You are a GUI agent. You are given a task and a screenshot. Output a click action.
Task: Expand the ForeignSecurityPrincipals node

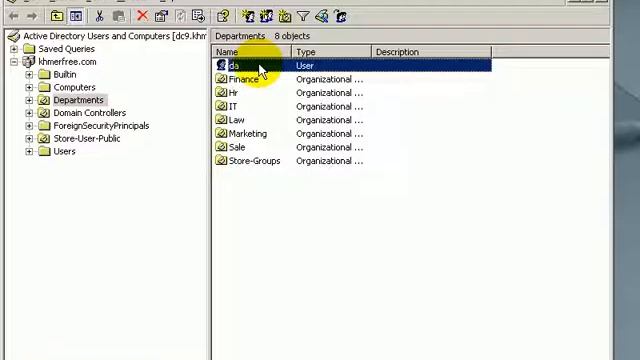click(x=29, y=126)
